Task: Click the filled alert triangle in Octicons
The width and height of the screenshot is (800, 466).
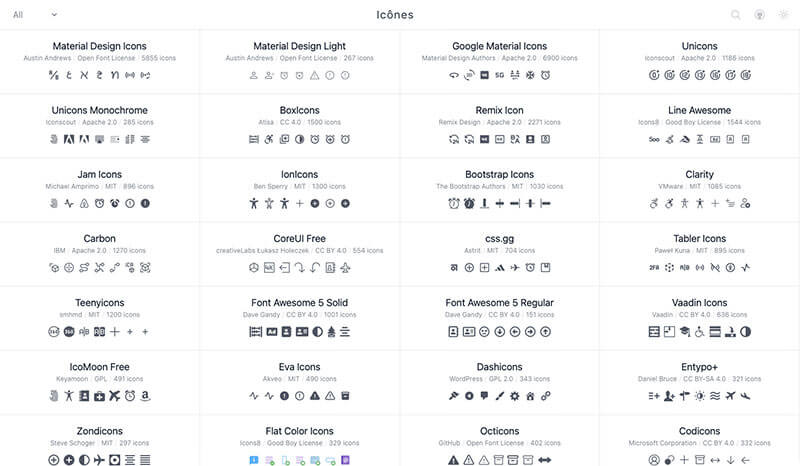Action: (x=454, y=460)
